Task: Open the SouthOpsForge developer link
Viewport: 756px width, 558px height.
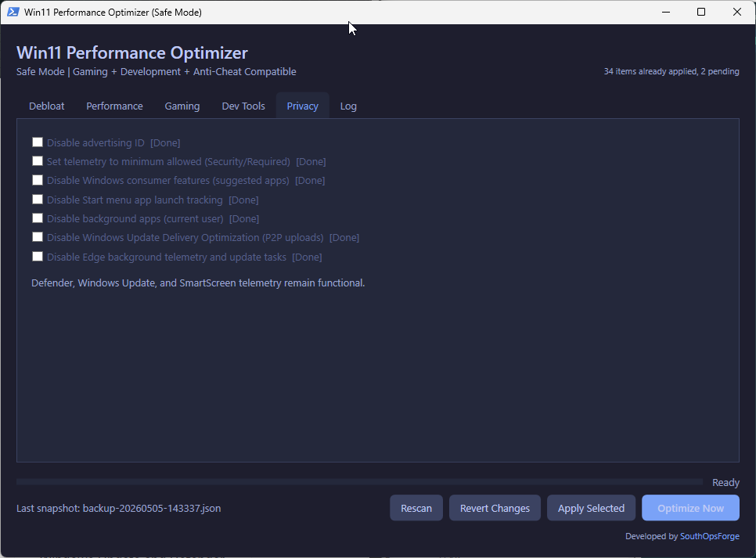Action: click(709, 536)
